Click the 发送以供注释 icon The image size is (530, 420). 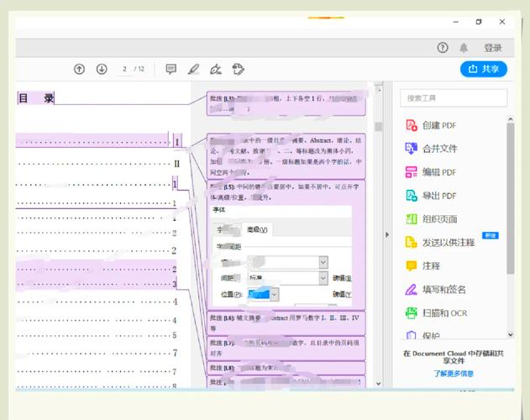(411, 242)
